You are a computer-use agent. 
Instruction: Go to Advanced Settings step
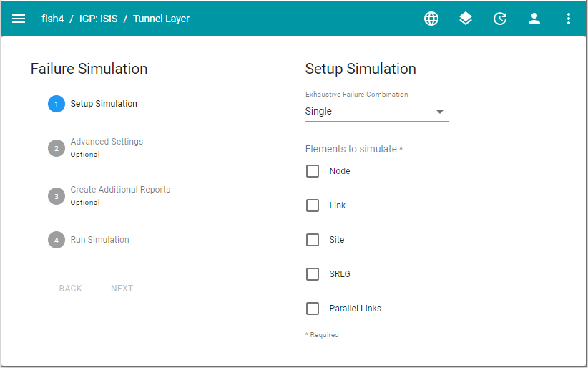pyautogui.click(x=107, y=142)
